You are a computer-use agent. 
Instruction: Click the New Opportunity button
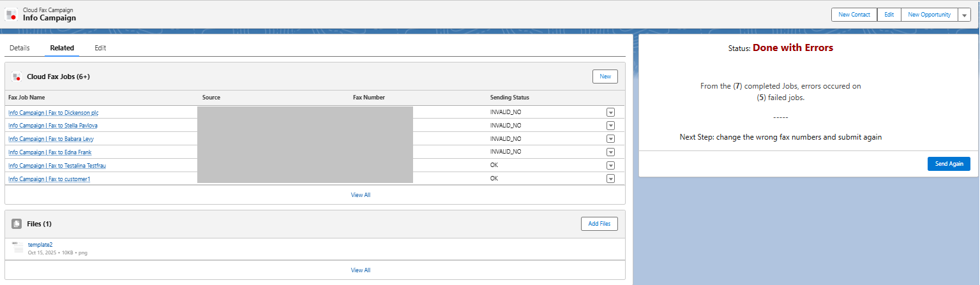(929, 15)
